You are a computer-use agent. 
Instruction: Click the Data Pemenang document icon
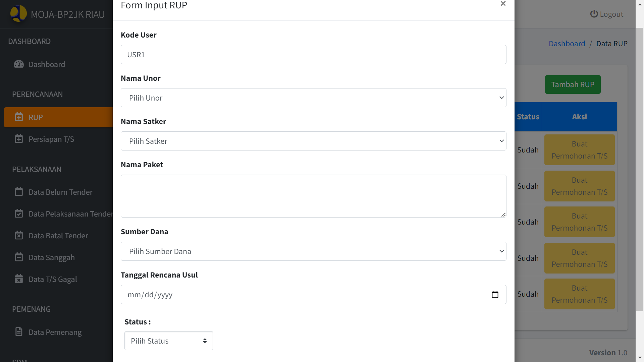click(19, 332)
